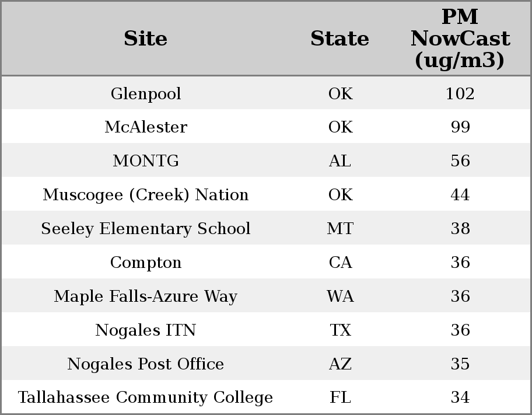Select the Compton site cell
This screenshot has height=415, width=532.
(x=145, y=263)
